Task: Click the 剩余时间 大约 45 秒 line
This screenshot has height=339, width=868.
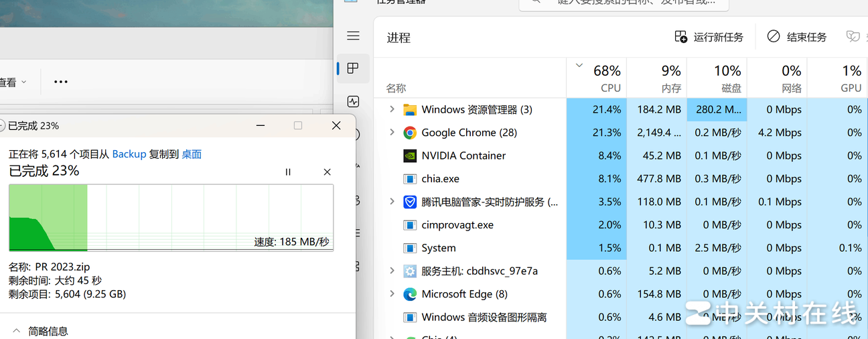Action: tap(55, 281)
